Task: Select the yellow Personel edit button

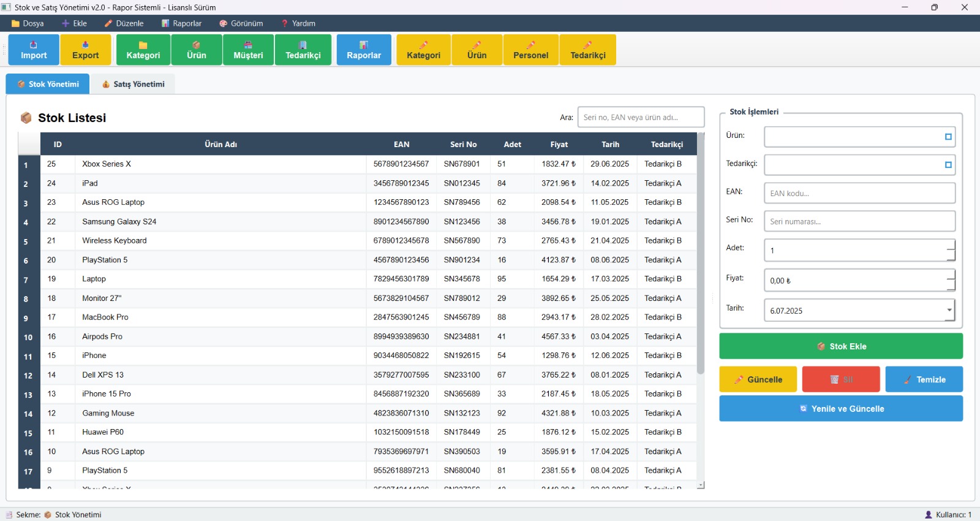Action: [x=531, y=50]
